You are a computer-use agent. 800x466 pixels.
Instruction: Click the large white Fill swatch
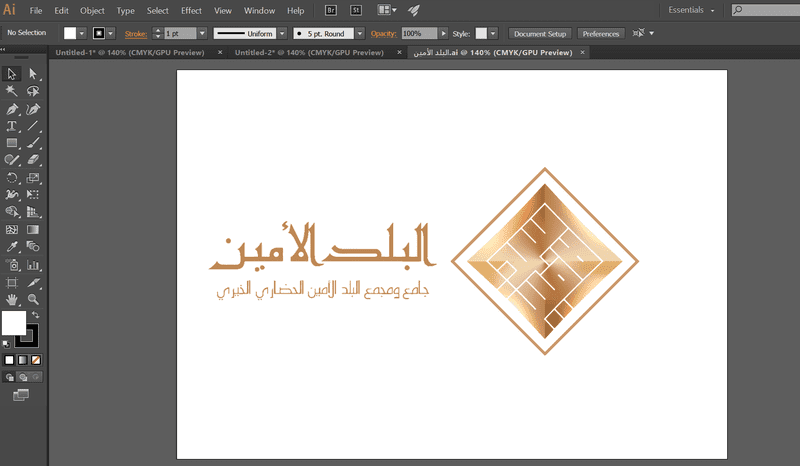tap(14, 323)
